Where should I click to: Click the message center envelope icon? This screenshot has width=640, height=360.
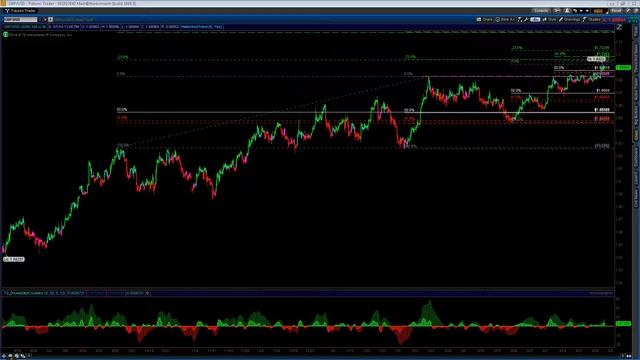pos(557,11)
